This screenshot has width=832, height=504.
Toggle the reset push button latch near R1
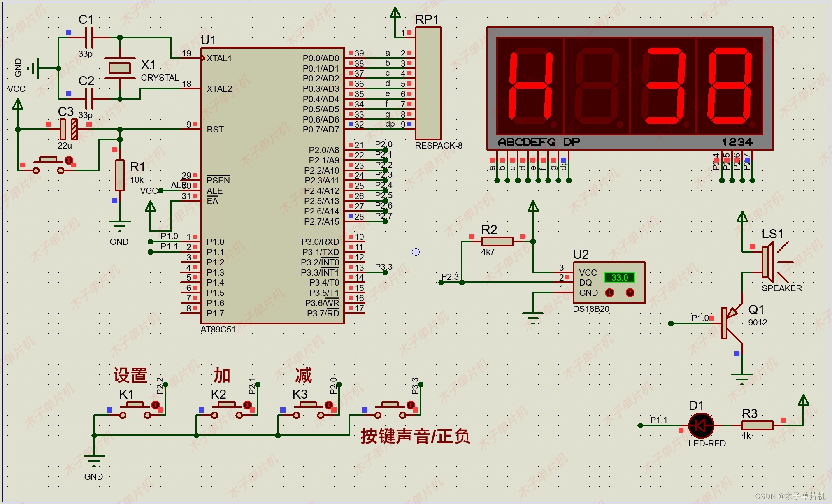point(69,160)
